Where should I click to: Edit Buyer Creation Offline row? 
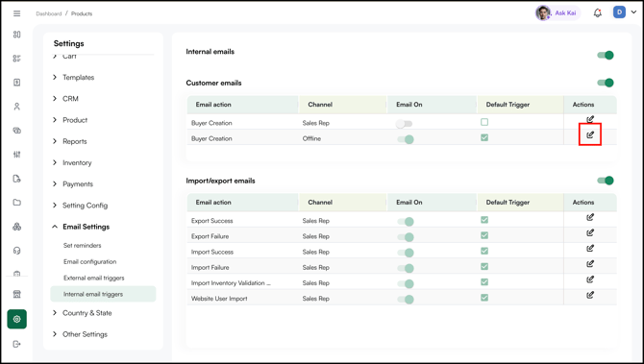coord(590,134)
